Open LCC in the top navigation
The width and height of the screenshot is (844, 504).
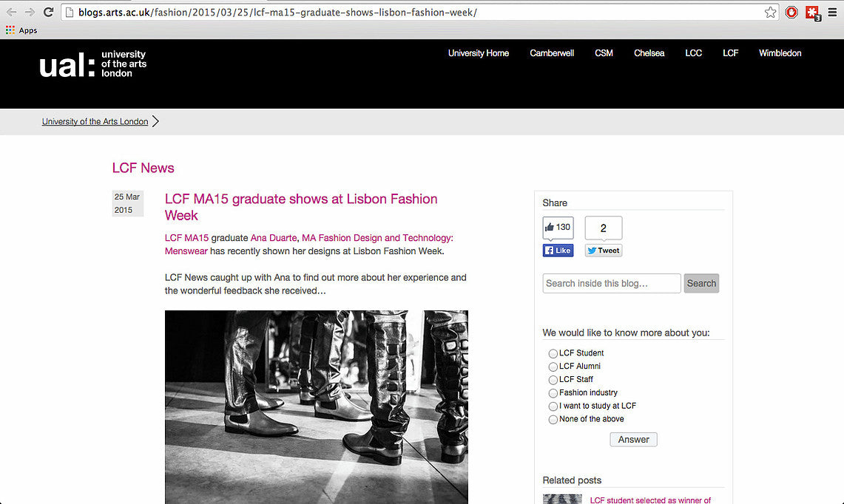693,53
